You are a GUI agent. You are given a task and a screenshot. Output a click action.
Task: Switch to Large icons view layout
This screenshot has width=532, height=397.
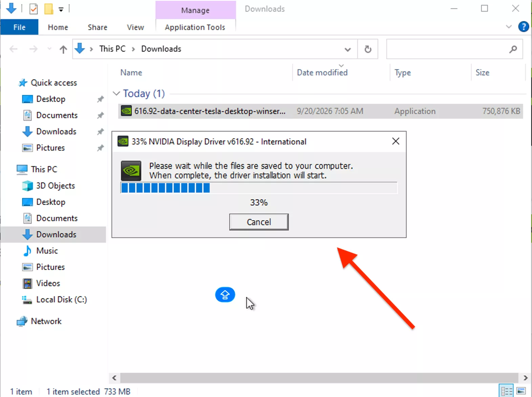click(x=521, y=391)
